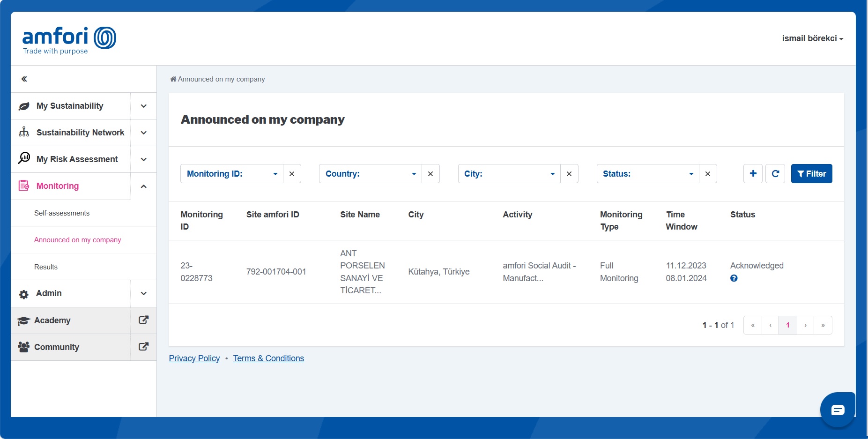The width and height of the screenshot is (868, 439).
Task: Go to last page of results
Action: (823, 325)
